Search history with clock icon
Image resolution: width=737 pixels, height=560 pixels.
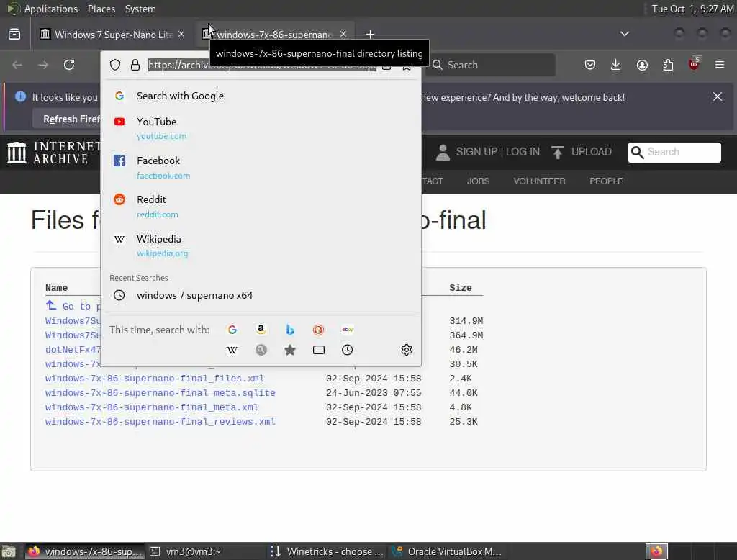pyautogui.click(x=348, y=350)
